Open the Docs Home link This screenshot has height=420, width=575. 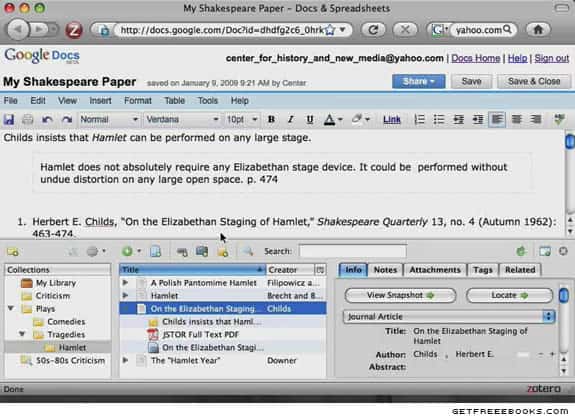(x=475, y=58)
